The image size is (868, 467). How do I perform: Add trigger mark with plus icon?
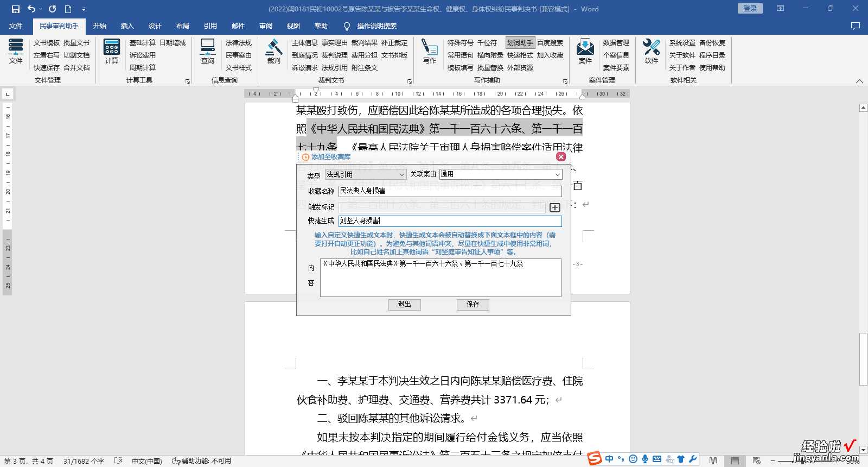click(554, 207)
